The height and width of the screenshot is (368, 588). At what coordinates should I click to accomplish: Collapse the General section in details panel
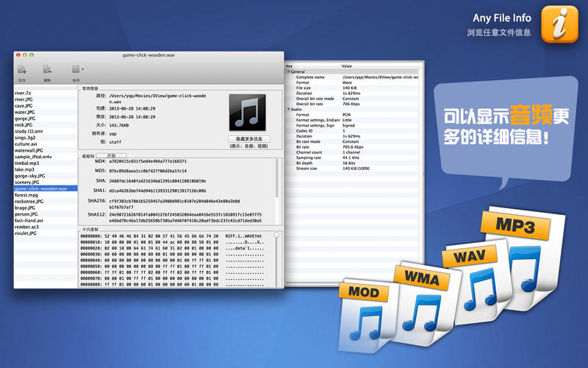[x=289, y=71]
